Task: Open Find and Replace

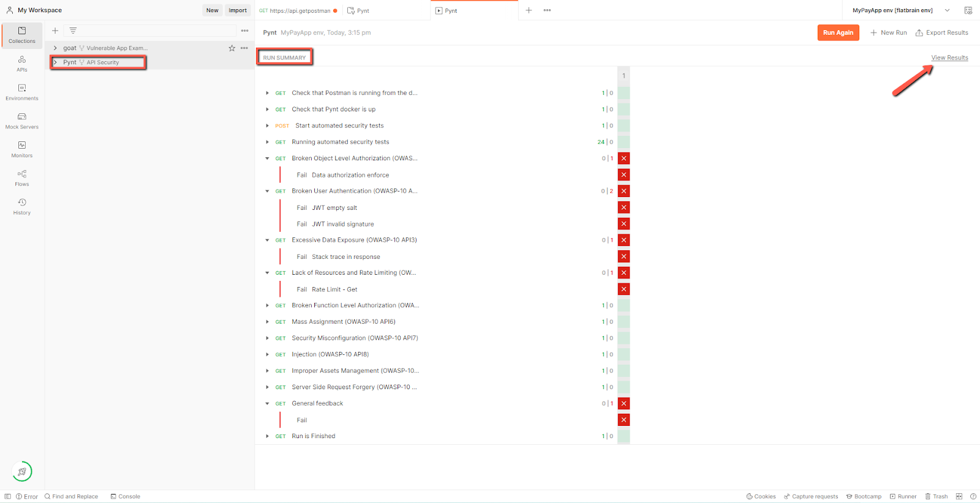Action: 71,496
